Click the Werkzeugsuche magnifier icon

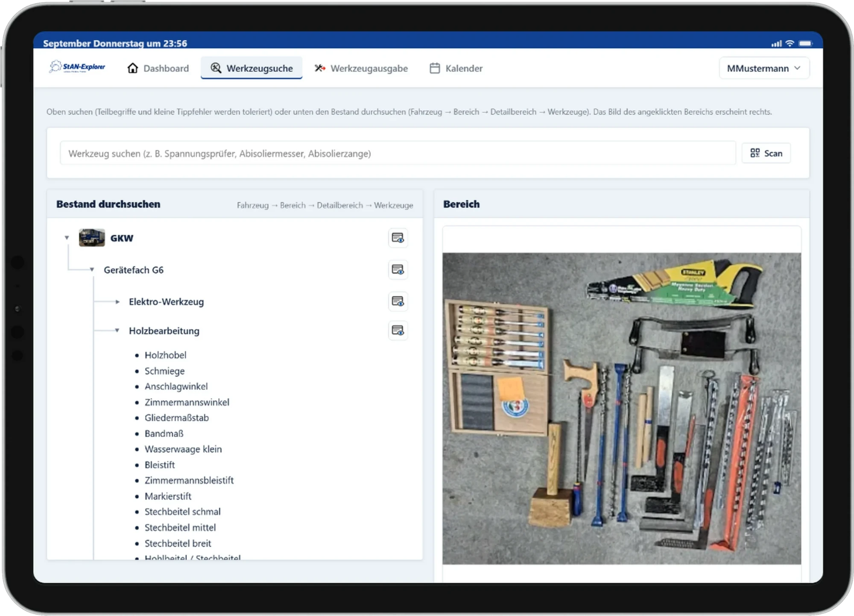pos(216,68)
